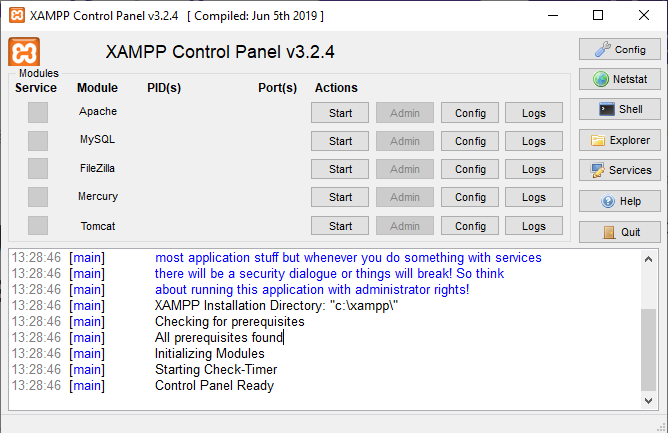Image resolution: width=668 pixels, height=433 pixels.
Task: Open Config for the Apache module
Action: click(470, 113)
